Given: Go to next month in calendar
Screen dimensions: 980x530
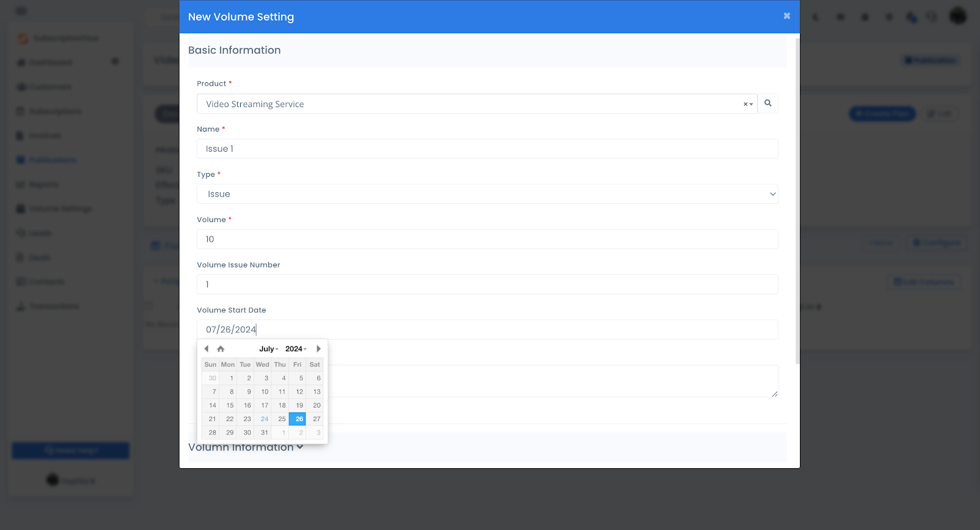Looking at the screenshot, I should coord(318,349).
